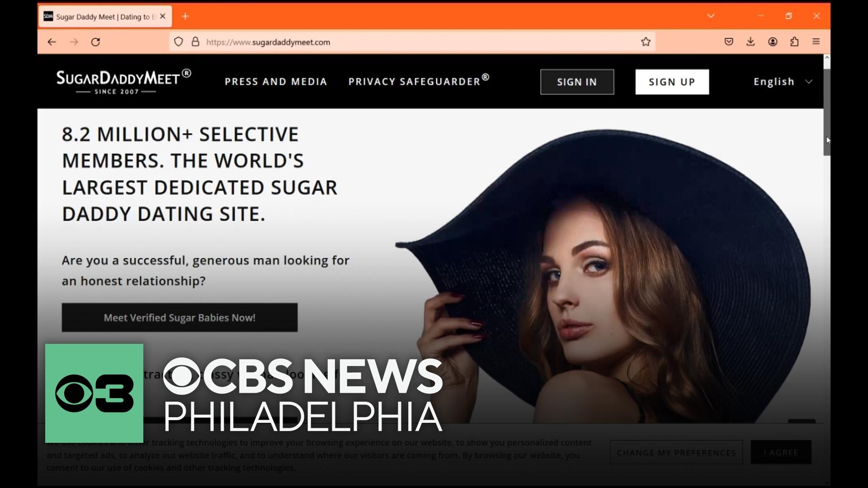The width and height of the screenshot is (868, 488).
Task: Click the page vertical scrollbar thumb
Action: [826, 113]
